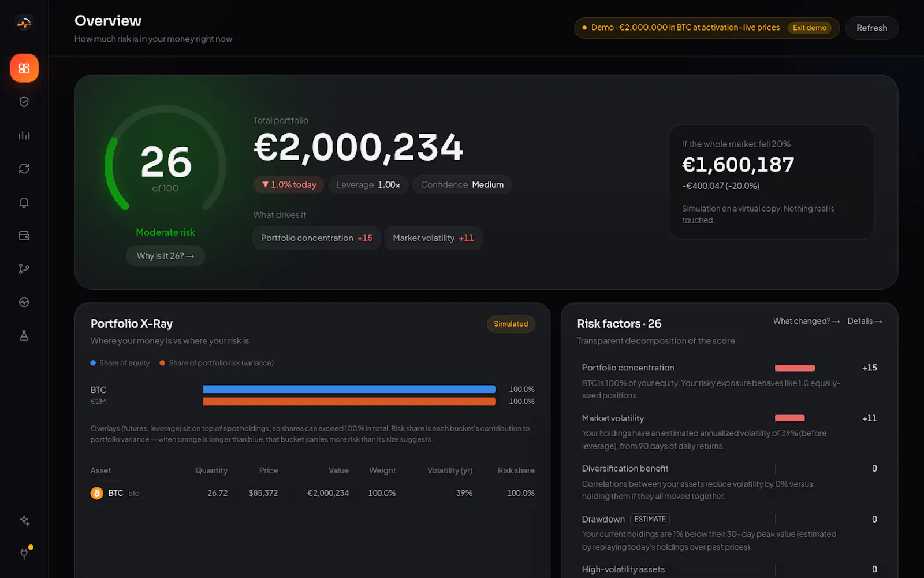This screenshot has height=578, width=924.
Task: Click the €2,000,234 value cell in table
Action: click(x=328, y=493)
